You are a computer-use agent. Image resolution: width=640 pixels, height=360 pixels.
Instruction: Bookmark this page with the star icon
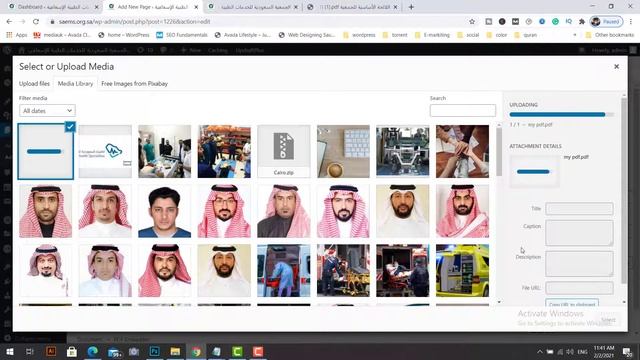point(472,22)
